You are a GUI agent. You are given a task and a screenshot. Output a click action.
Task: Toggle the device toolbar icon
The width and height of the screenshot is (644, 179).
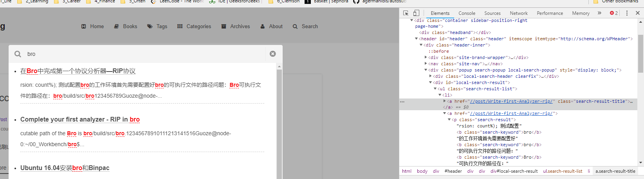coord(416,13)
